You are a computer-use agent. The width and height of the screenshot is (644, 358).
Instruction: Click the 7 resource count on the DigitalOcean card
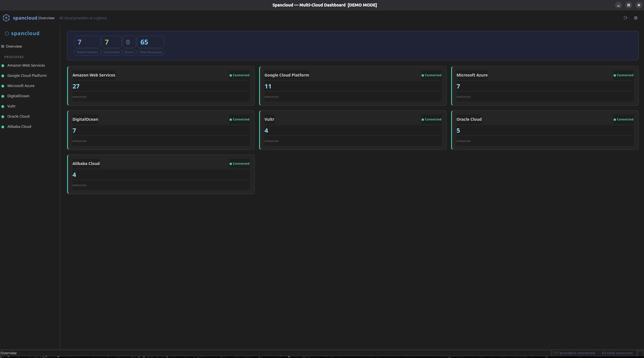[74, 131]
